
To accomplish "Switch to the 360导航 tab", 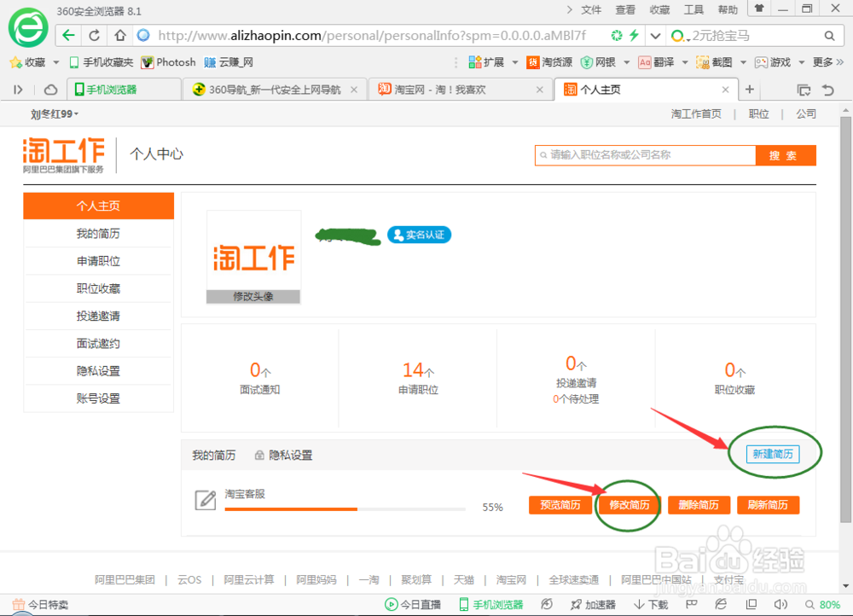I will pos(275,90).
